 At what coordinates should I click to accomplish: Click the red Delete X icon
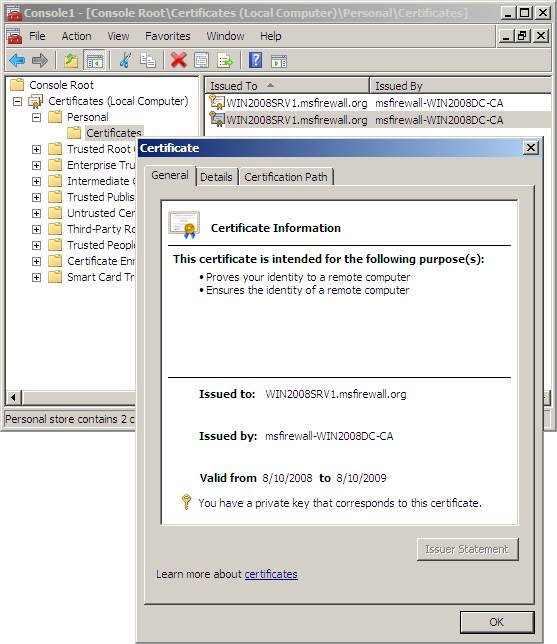coord(178,61)
